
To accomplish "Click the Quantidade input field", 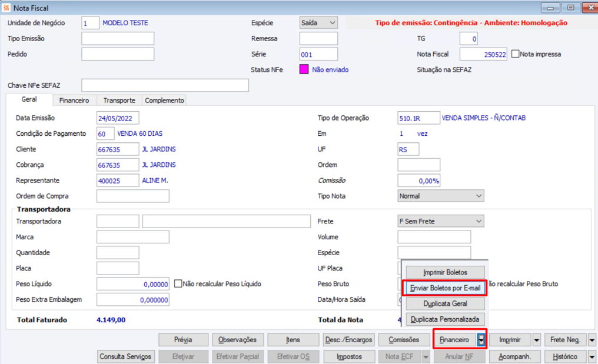I will pos(118,252).
